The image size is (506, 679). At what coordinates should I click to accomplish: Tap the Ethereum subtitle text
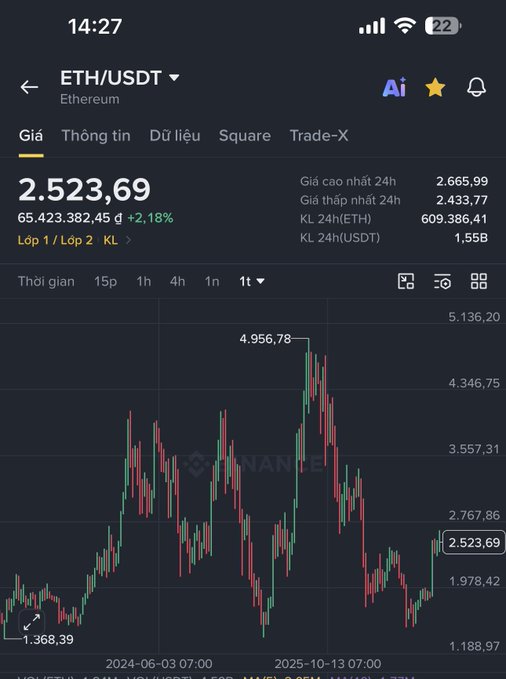[x=90, y=99]
